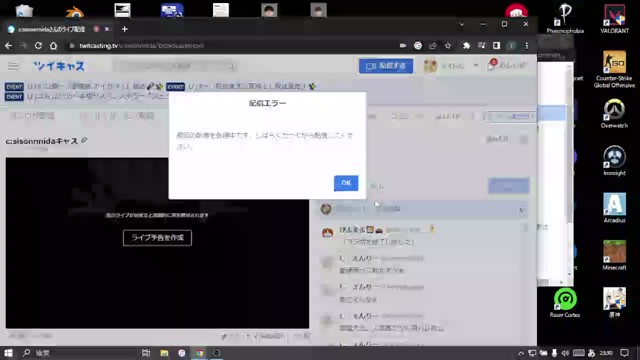Open the Arcadius desktop shortcut

[614, 208]
